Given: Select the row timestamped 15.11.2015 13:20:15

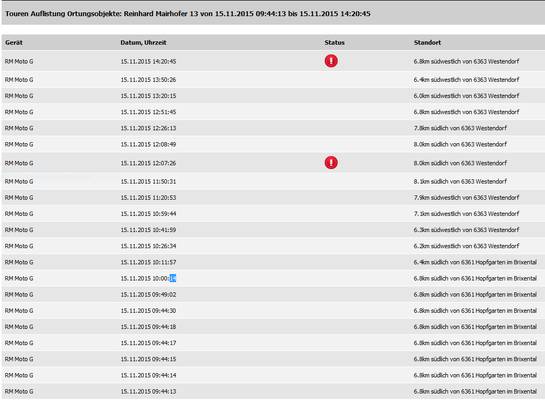Looking at the screenshot, I should (x=273, y=96).
